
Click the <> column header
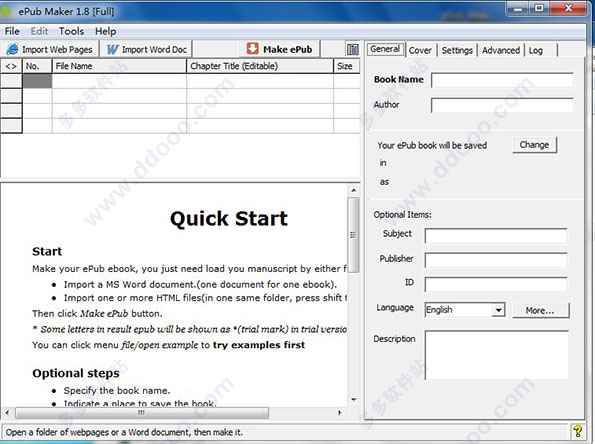pos(11,66)
